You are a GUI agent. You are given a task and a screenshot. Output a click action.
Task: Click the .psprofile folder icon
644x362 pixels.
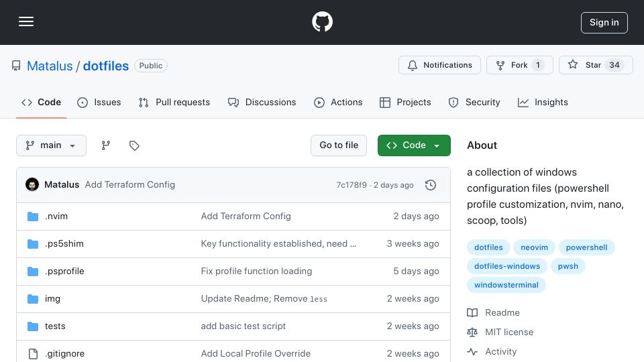tap(33, 271)
